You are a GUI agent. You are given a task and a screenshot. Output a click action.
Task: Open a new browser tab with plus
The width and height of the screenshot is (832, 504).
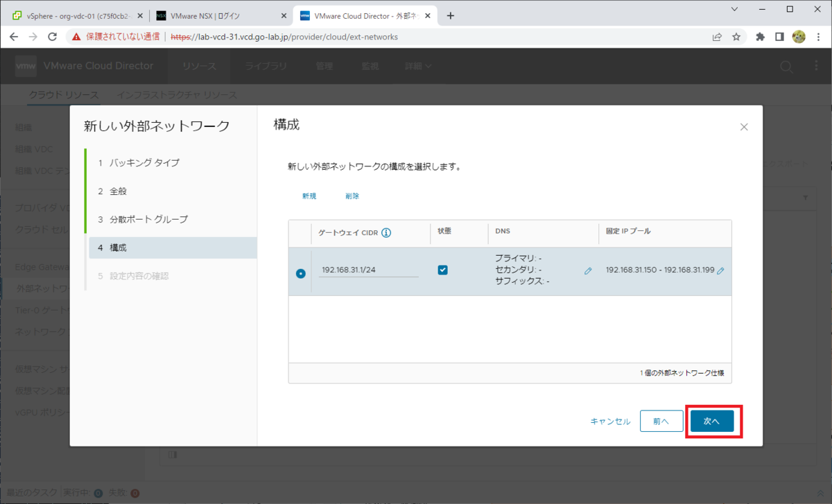450,15
